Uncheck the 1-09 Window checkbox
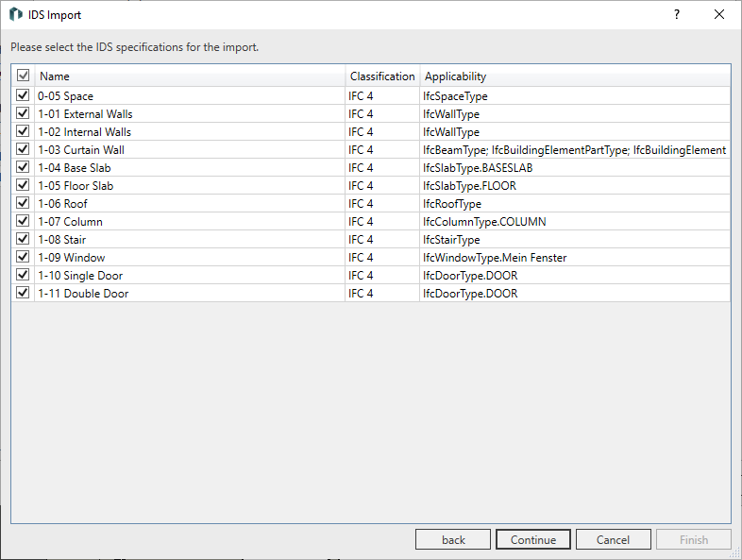Screen dimensions: 742x560 [x=23, y=257]
